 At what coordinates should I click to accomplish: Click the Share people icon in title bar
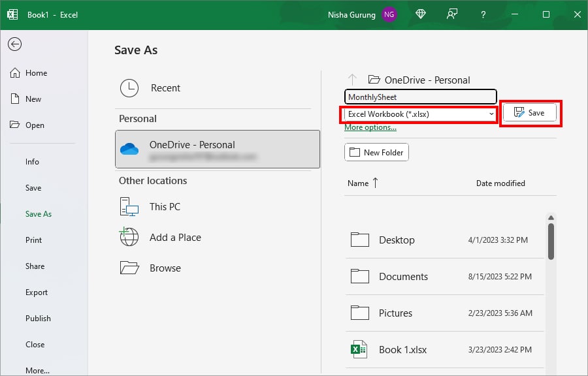tap(452, 14)
